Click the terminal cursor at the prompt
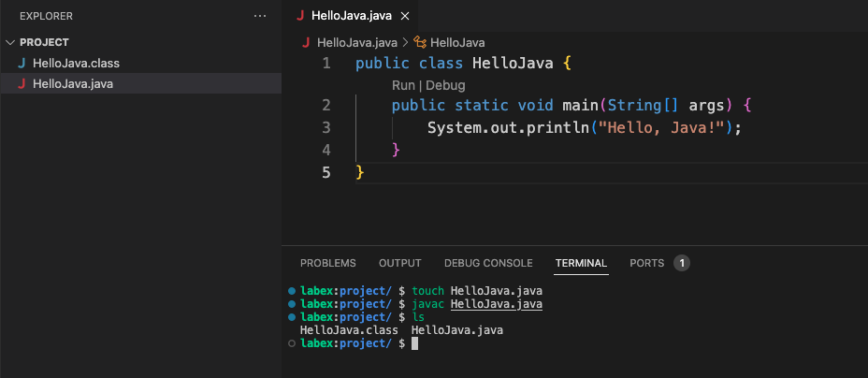Image resolution: width=868 pixels, height=378 pixels. 414,343
